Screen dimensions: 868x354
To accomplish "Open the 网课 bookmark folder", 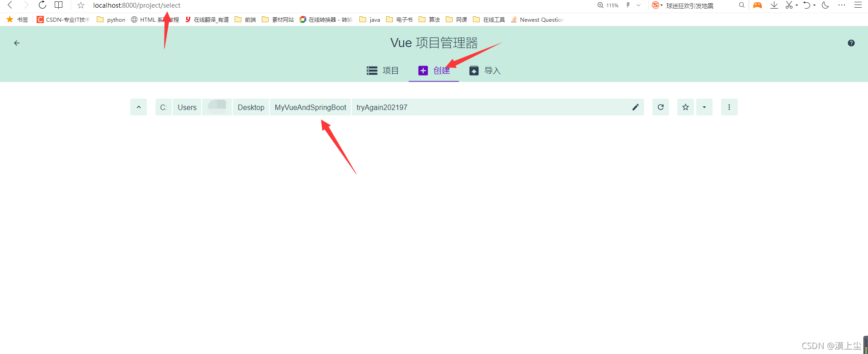I will 456,19.
